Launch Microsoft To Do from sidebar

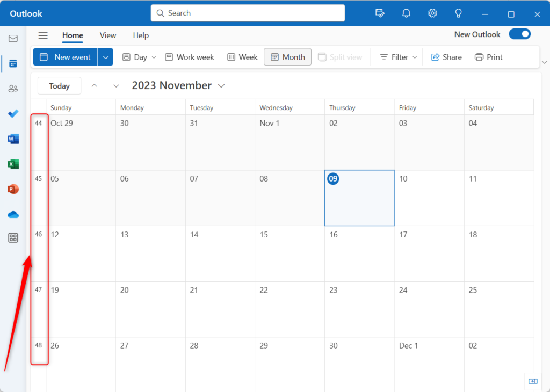click(13, 113)
